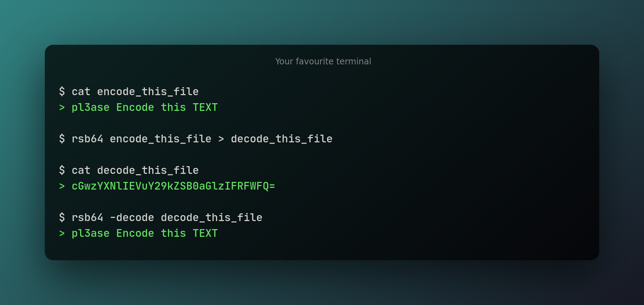Click 'decode_this_file' in the rsb64 -decode command
644x305 pixels.
[212, 218]
